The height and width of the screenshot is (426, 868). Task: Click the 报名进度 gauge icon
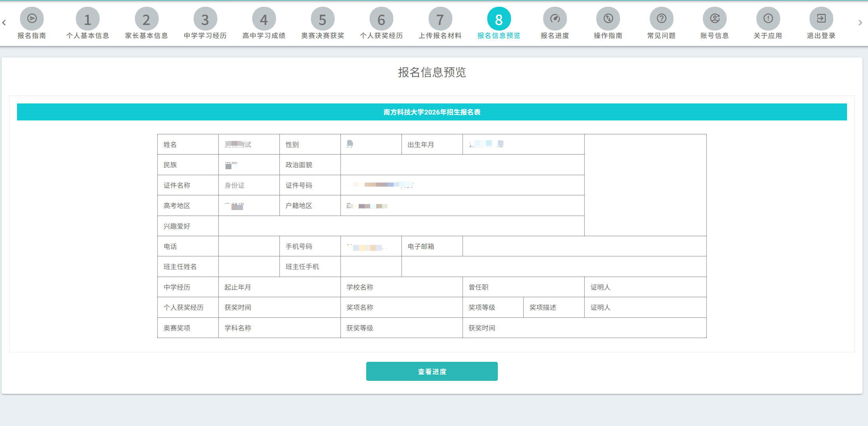[554, 19]
